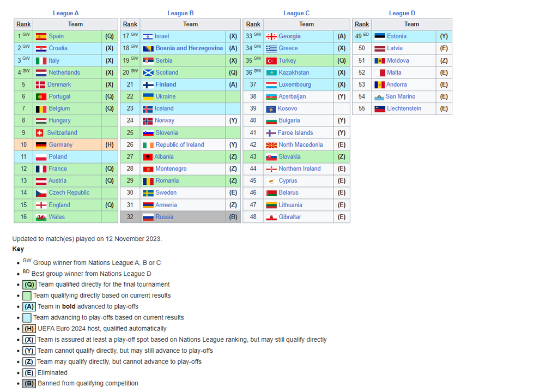Open the Gibraltar team link
This screenshot has width=558, height=392.
click(x=290, y=217)
